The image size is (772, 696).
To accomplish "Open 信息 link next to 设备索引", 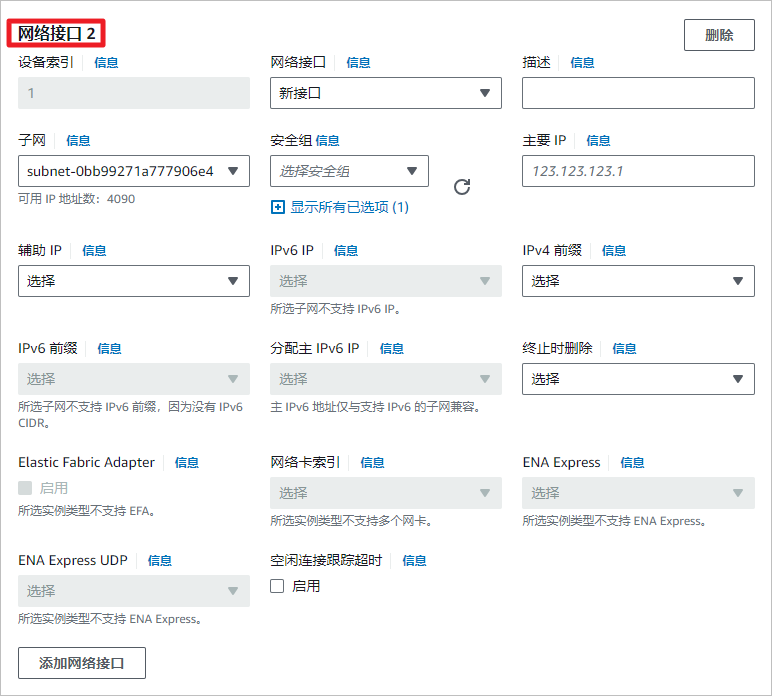I will click(x=106, y=63).
